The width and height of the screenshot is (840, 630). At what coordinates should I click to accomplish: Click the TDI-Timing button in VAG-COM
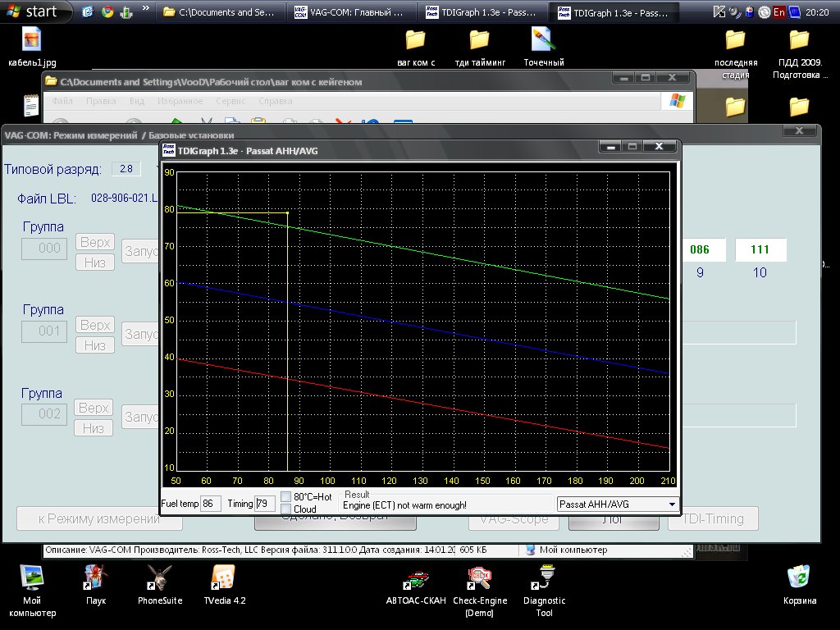(x=713, y=518)
